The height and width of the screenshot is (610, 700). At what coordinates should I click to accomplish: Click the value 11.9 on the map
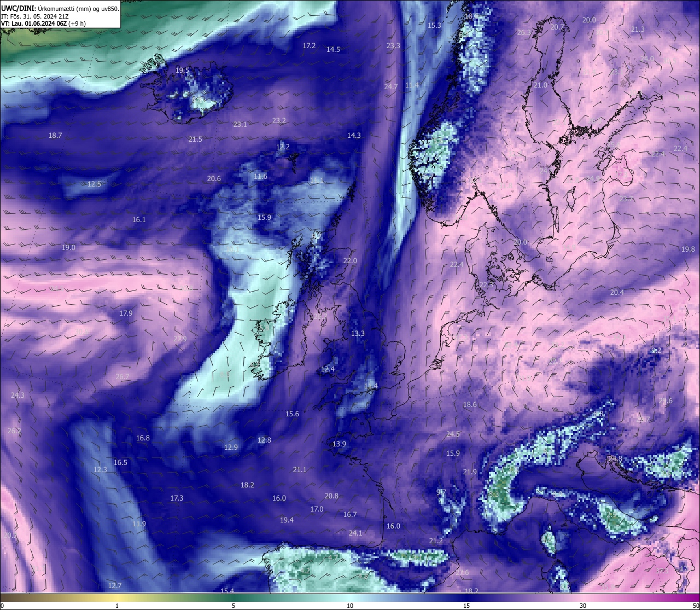[139, 524]
